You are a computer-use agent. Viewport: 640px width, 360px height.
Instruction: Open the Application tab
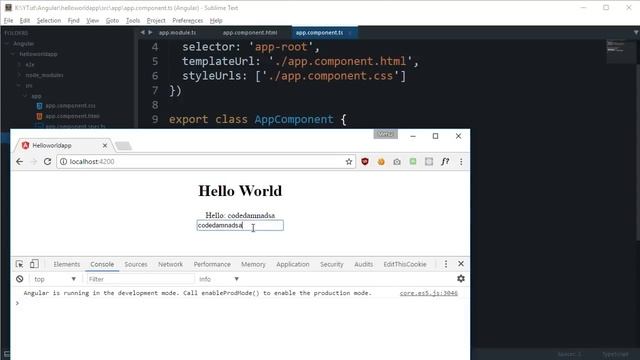293,264
